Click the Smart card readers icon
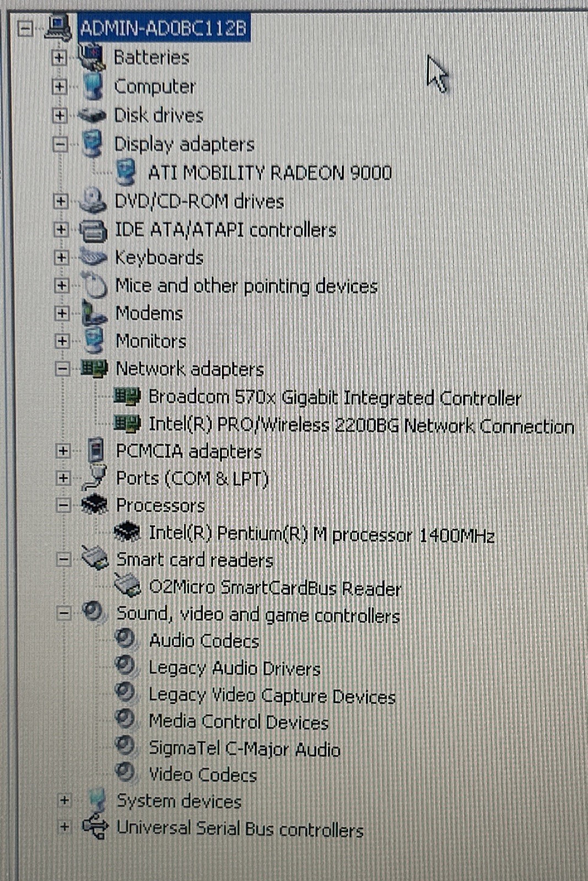The image size is (588, 881). (x=95, y=558)
